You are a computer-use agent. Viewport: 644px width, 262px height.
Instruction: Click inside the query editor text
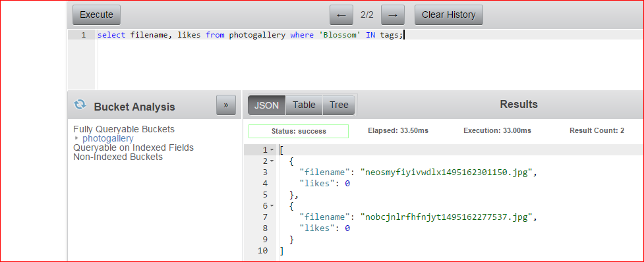[250, 35]
